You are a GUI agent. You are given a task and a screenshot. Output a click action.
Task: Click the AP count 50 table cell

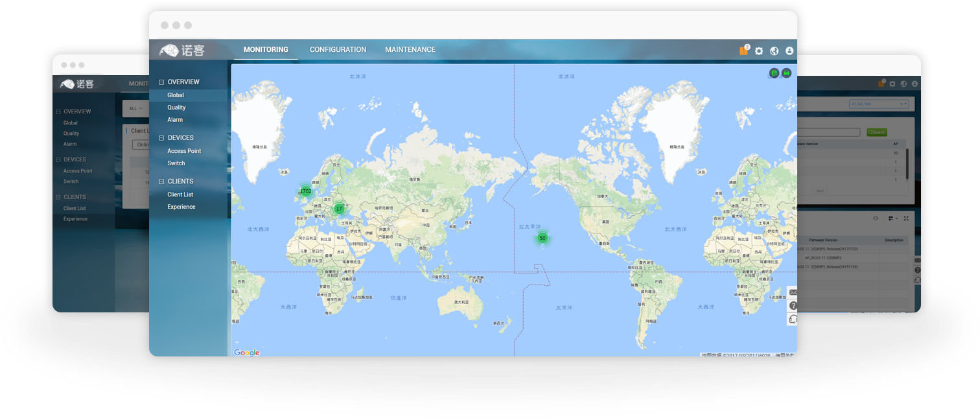point(895,153)
